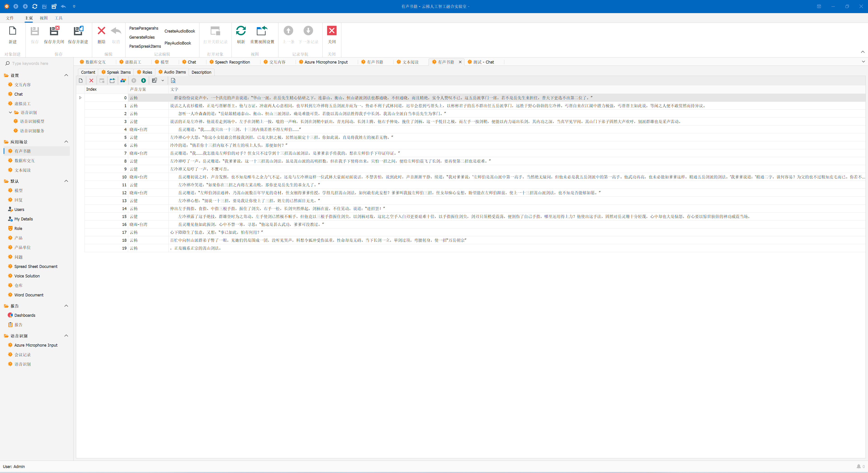868x473 pixels.
Task: Collapse the 应用场景 navigation group
Action: 66,142
